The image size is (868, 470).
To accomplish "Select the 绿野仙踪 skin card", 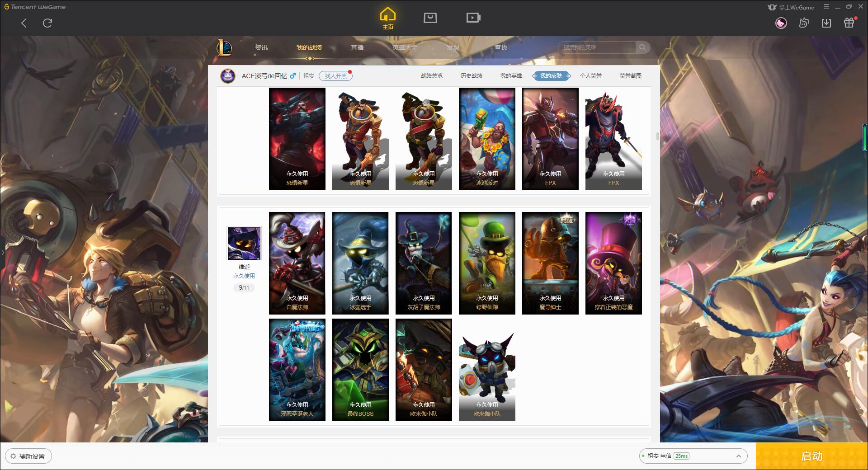I will 487,263.
